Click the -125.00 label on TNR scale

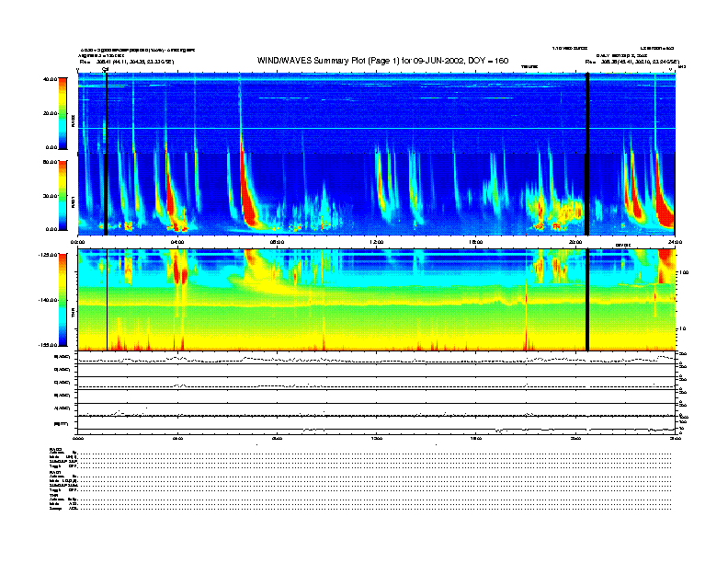point(48,255)
